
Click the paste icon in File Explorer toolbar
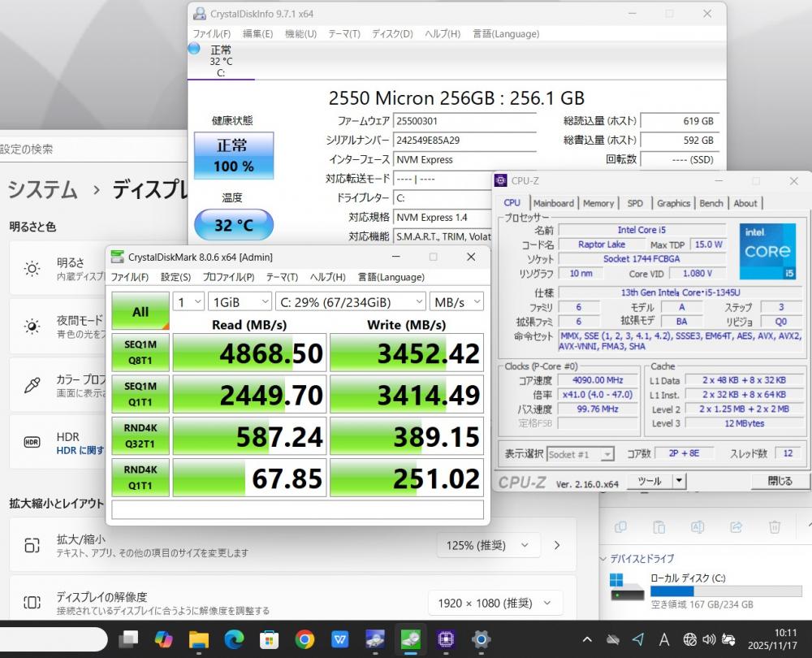coord(659,527)
